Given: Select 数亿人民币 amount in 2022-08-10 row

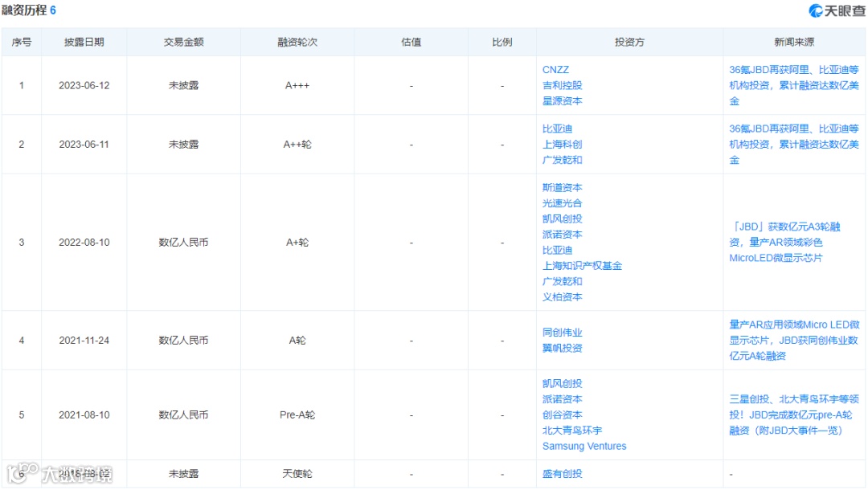Looking at the screenshot, I should 184,243.
